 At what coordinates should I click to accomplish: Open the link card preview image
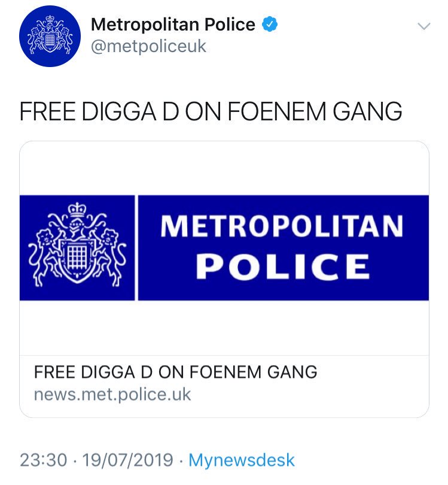pos(224,248)
